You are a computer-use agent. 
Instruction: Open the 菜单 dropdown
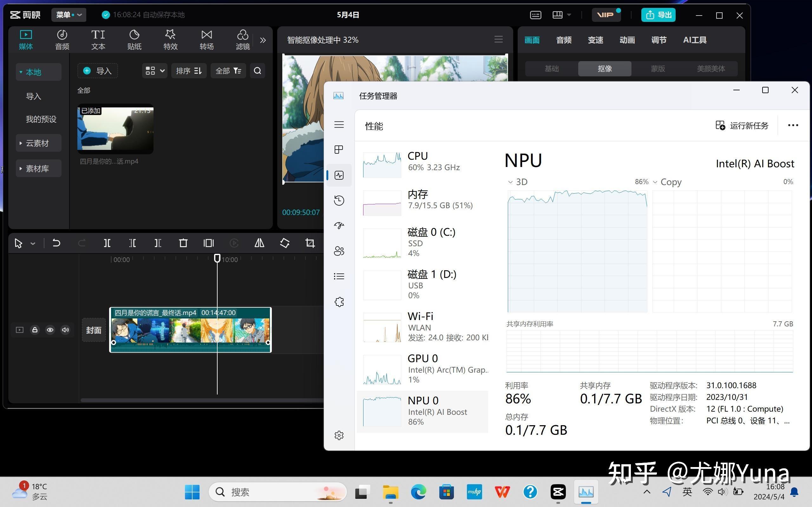[x=69, y=15]
